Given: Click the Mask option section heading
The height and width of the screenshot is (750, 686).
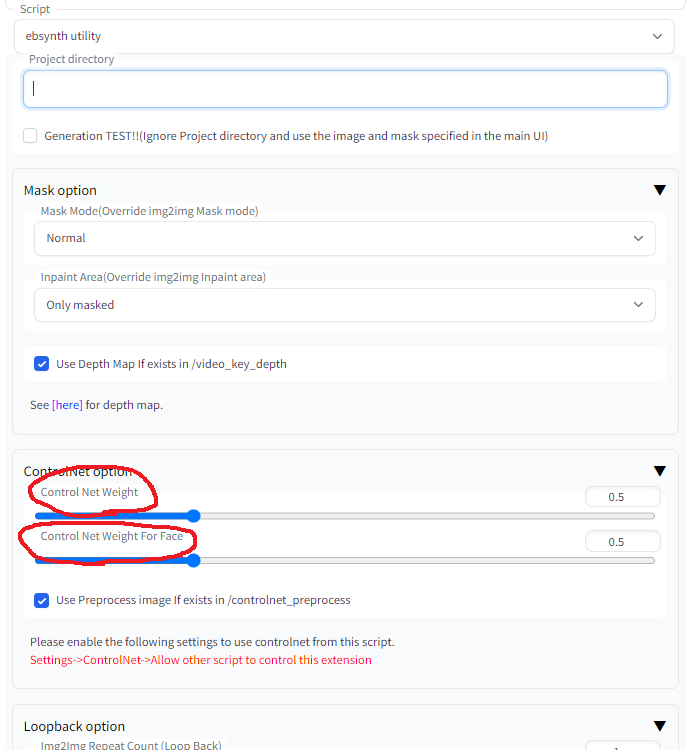Looking at the screenshot, I should (x=60, y=190).
